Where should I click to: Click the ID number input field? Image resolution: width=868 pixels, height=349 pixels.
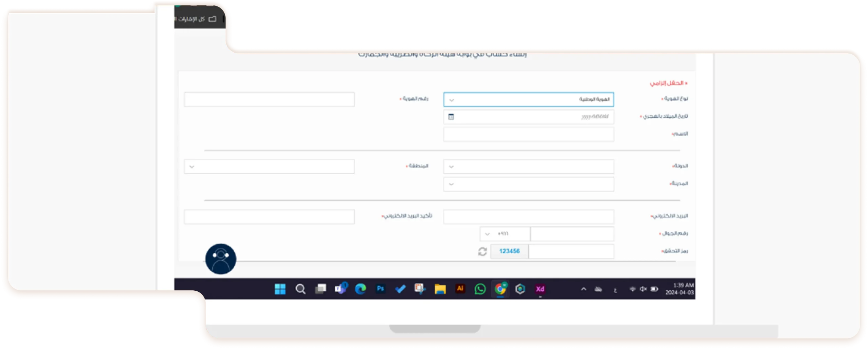coord(269,99)
